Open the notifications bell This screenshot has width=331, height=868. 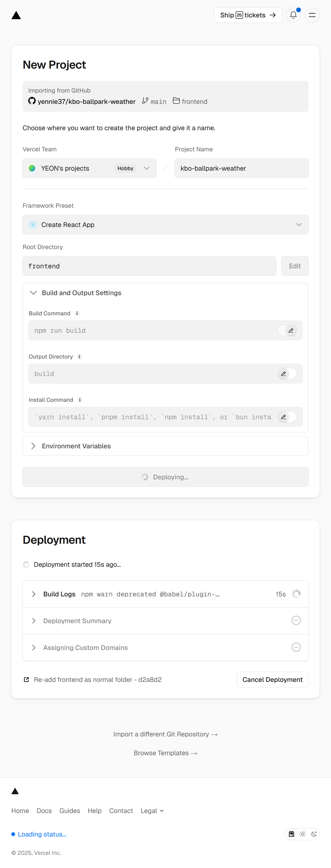tap(293, 15)
